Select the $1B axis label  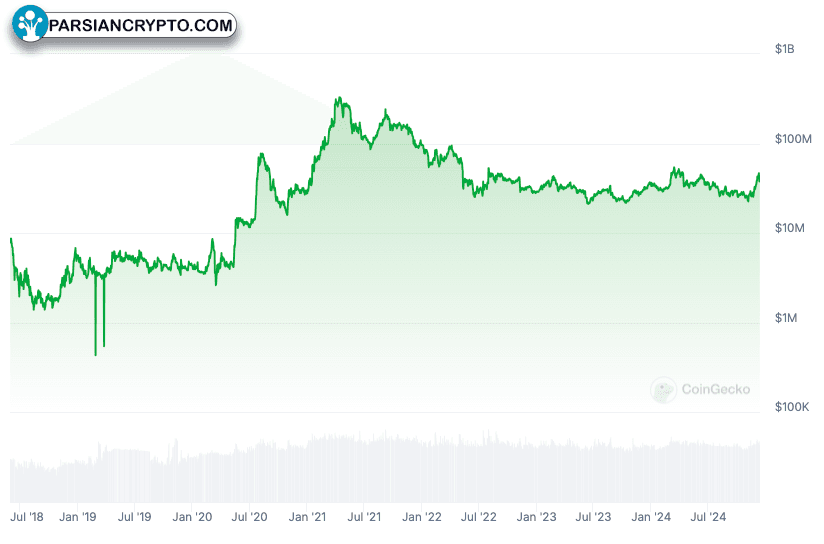pos(784,49)
